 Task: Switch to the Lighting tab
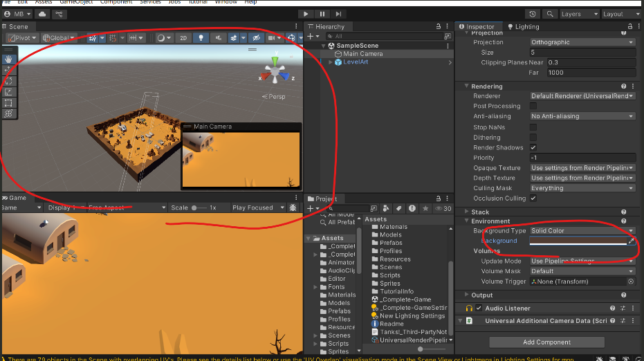[523, 27]
